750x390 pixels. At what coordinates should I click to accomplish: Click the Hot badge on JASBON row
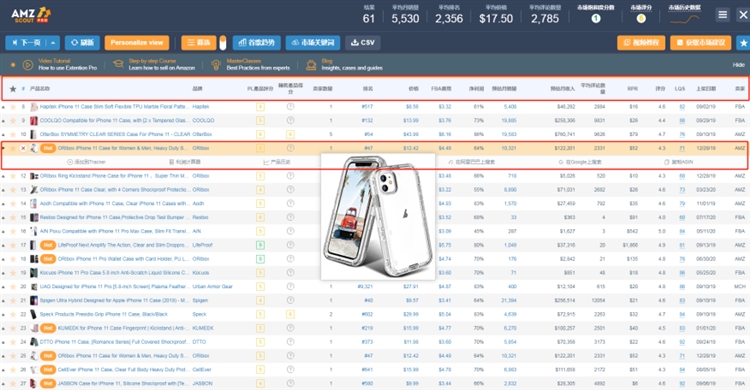click(48, 383)
